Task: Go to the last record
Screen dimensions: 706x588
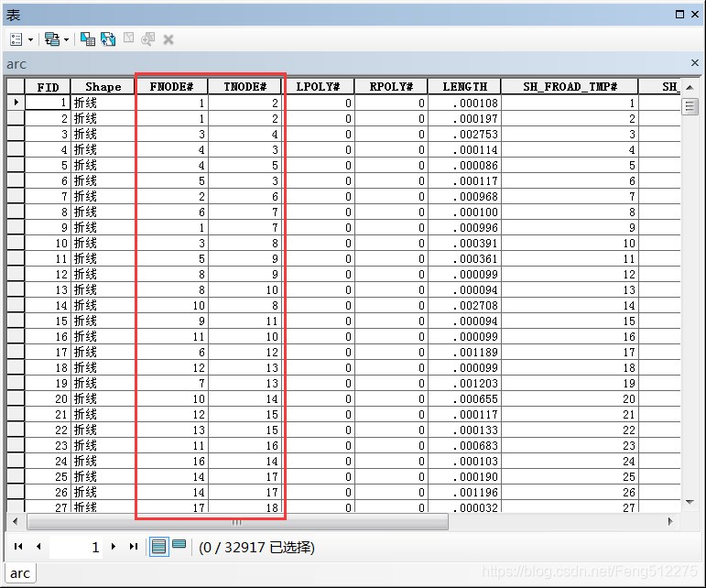Action: point(134,547)
